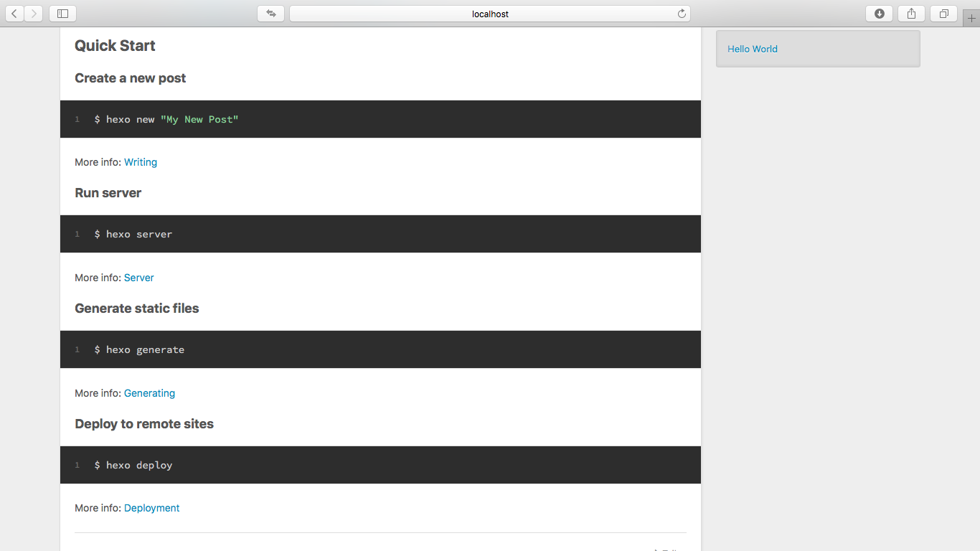The height and width of the screenshot is (551, 980).
Task: Open the Safari downloads list
Action: pyautogui.click(x=880, y=14)
